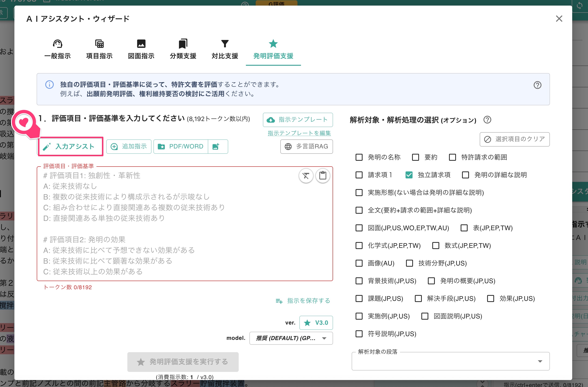
Task: Open the 指示テンプレート button
Action: [298, 120]
